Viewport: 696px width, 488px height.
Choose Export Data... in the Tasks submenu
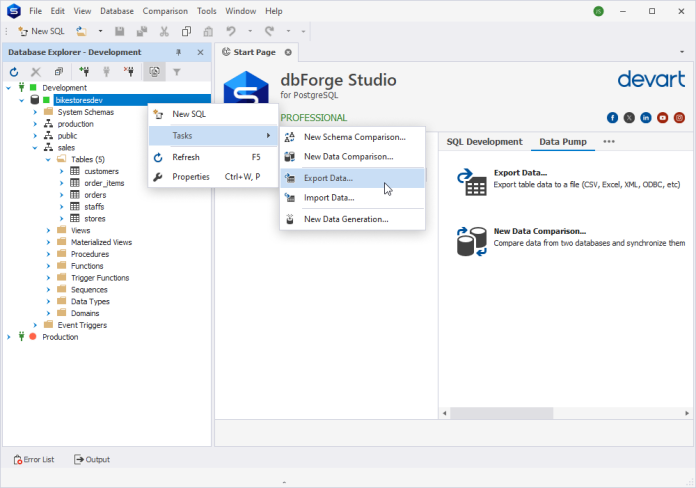click(x=352, y=178)
